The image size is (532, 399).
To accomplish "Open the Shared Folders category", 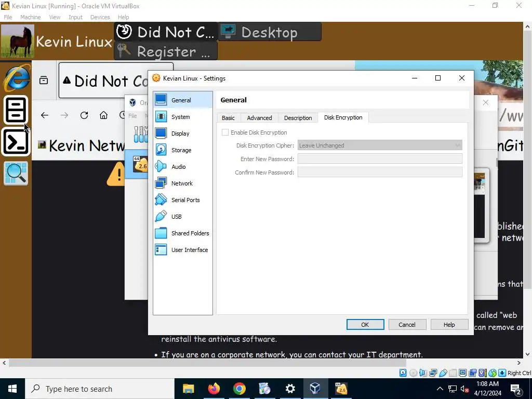I will 182,233.
